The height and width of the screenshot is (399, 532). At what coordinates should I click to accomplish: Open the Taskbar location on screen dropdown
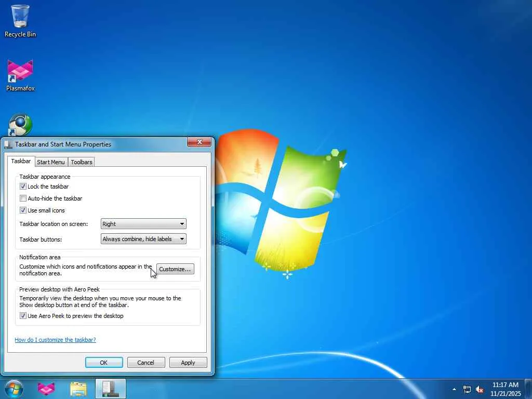143,223
